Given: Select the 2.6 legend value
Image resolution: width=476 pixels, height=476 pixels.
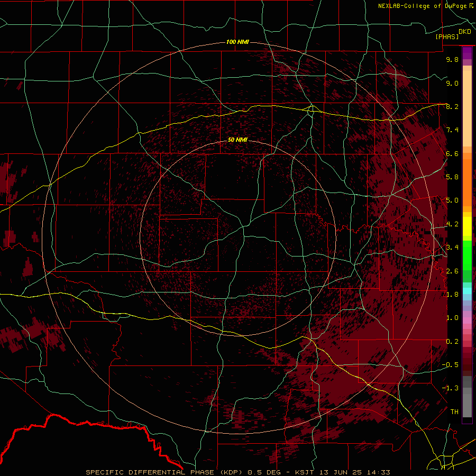Looking at the screenshot, I should pos(452,271).
